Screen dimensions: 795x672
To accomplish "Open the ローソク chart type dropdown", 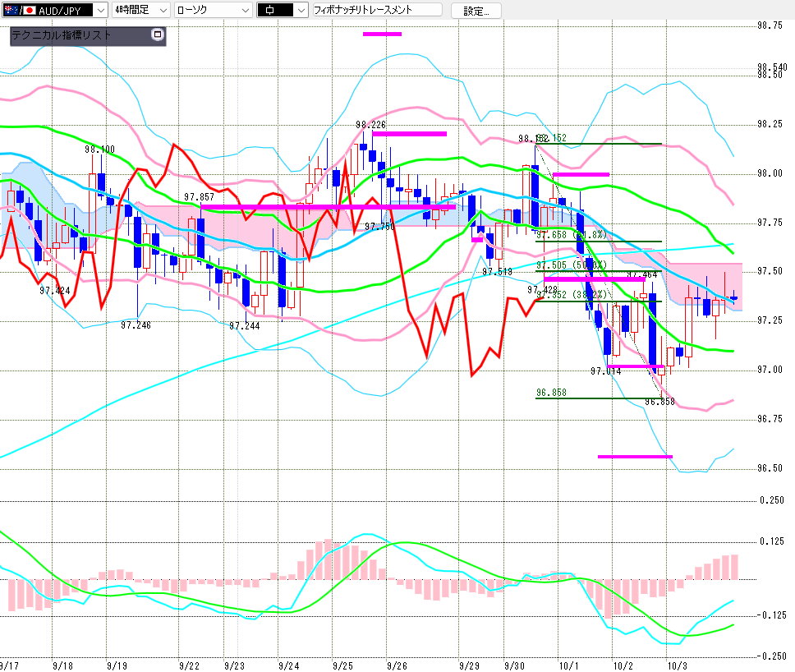I will pos(244,10).
